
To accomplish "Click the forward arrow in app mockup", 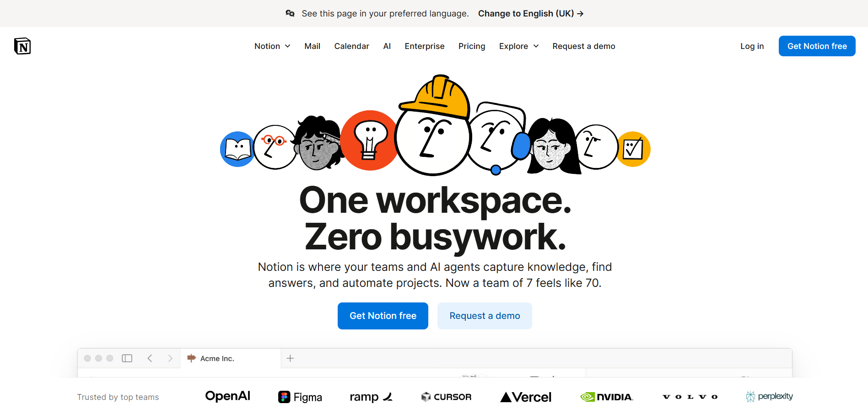I will click(170, 358).
